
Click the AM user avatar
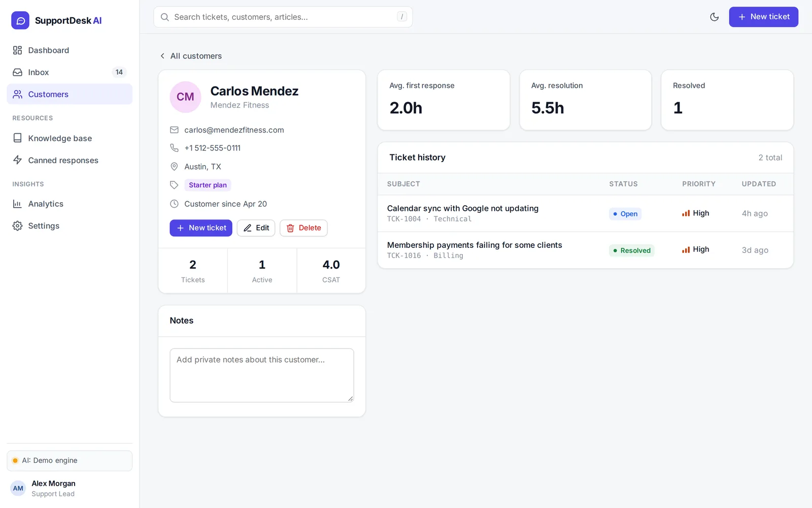click(x=18, y=488)
